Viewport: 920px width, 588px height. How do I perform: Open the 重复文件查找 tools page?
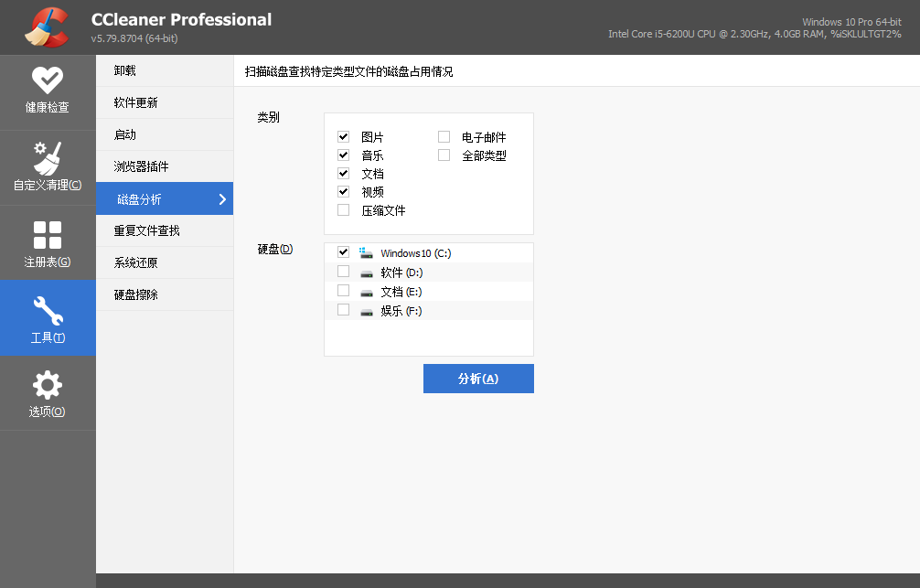pyautogui.click(x=165, y=230)
